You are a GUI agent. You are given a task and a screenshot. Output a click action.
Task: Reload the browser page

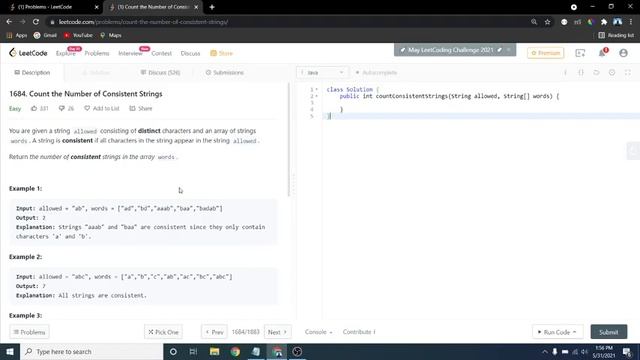pyautogui.click(x=36, y=22)
